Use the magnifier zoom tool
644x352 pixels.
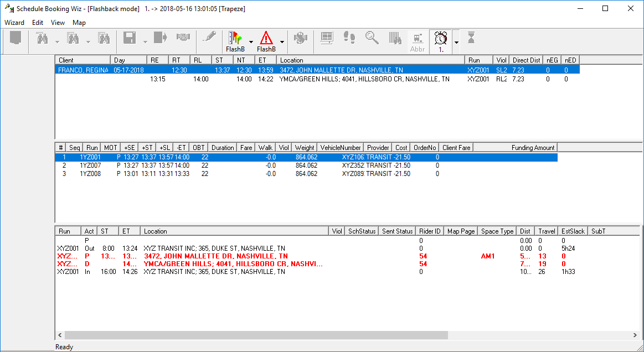(372, 38)
